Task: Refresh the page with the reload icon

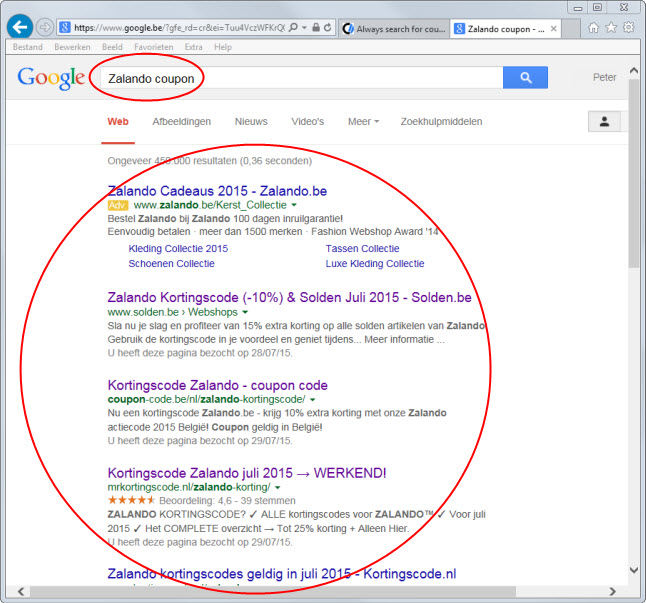Action: coord(328,28)
